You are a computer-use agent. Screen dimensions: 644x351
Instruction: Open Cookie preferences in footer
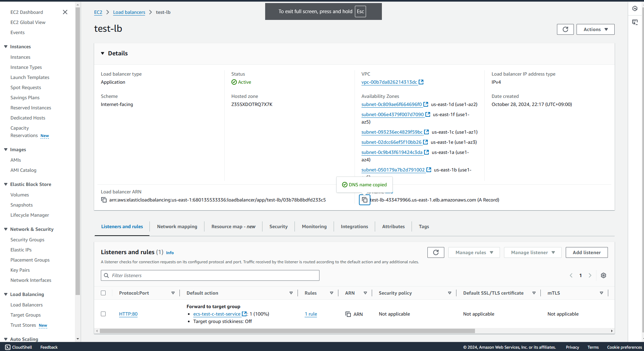624,347
